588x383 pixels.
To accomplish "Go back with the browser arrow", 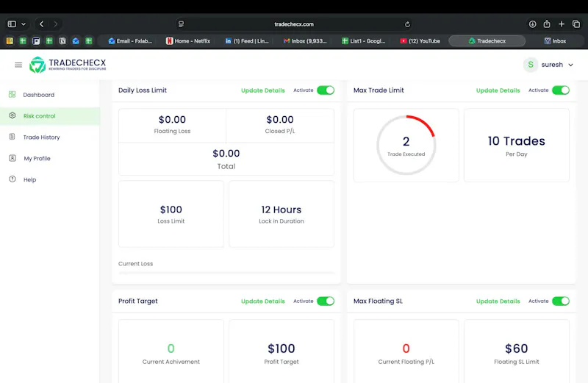I will coord(42,24).
